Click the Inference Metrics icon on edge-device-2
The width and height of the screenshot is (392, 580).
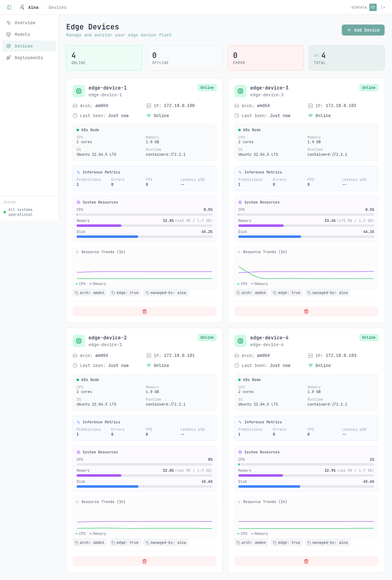(78, 422)
